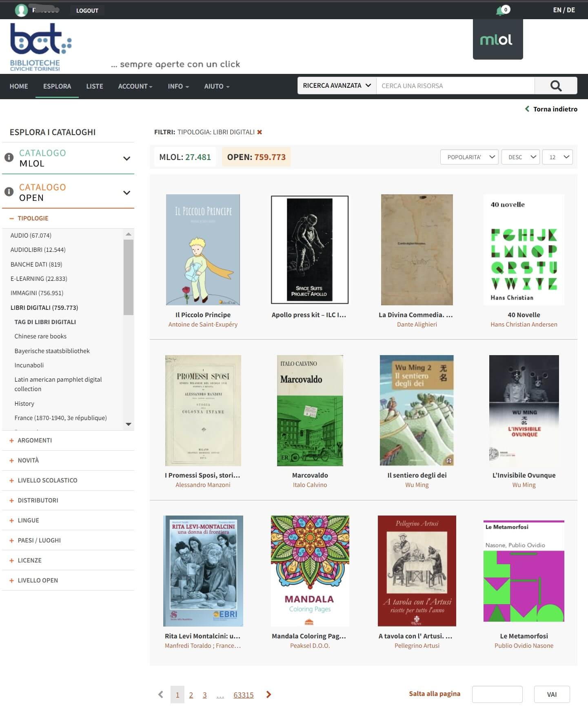
Task: Open the Account menu
Action: [135, 86]
